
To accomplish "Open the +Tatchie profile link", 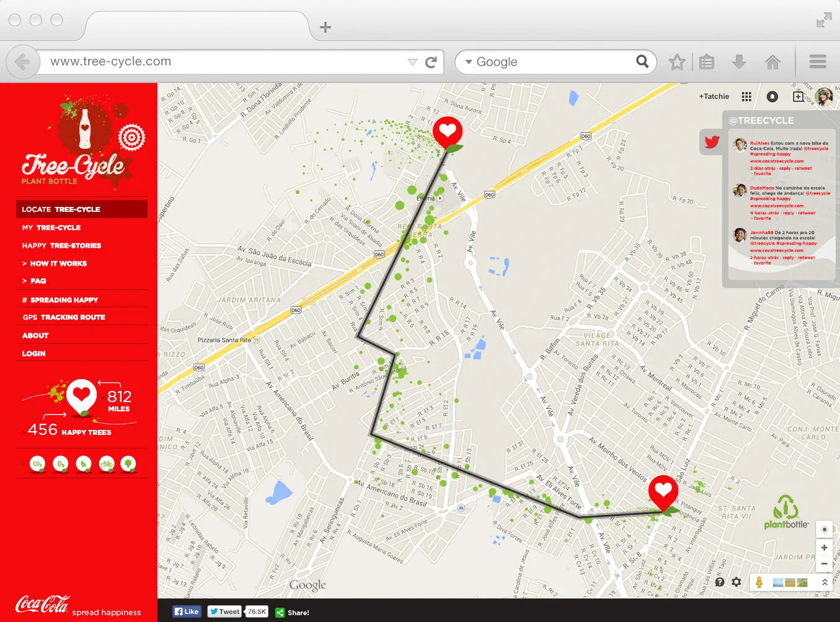I will click(x=714, y=97).
